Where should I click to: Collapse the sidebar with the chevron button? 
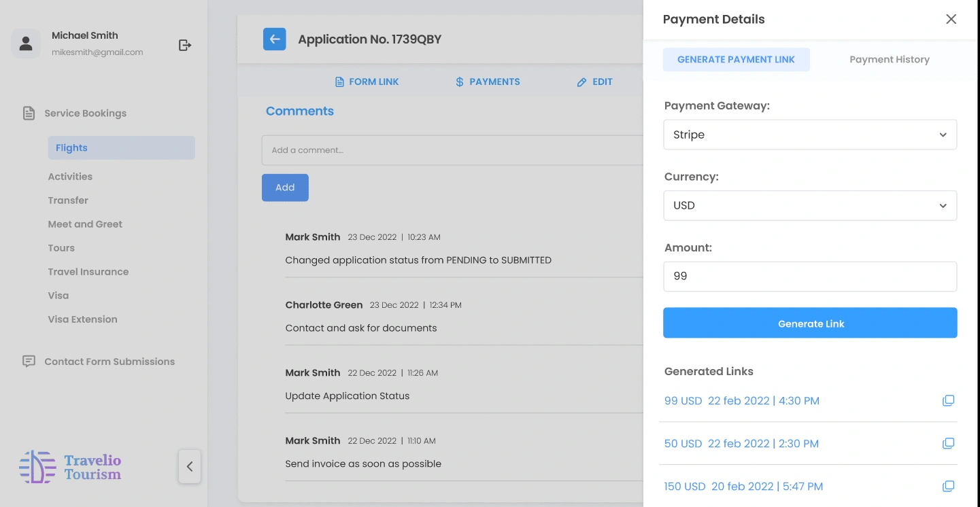[x=190, y=466]
